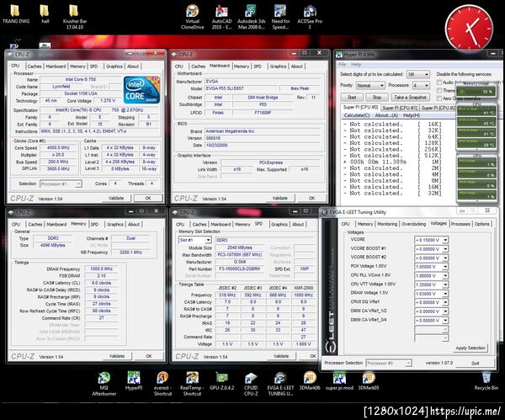Switch to Super PI [CPU #1] tab
The width and height of the screenshot is (505, 420).
coord(400,108)
